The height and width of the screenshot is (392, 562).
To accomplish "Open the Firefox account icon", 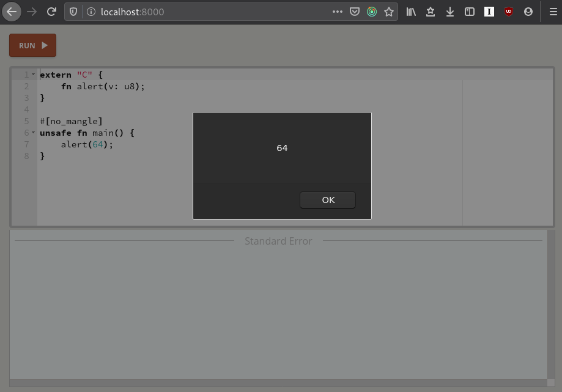I will 528,12.
